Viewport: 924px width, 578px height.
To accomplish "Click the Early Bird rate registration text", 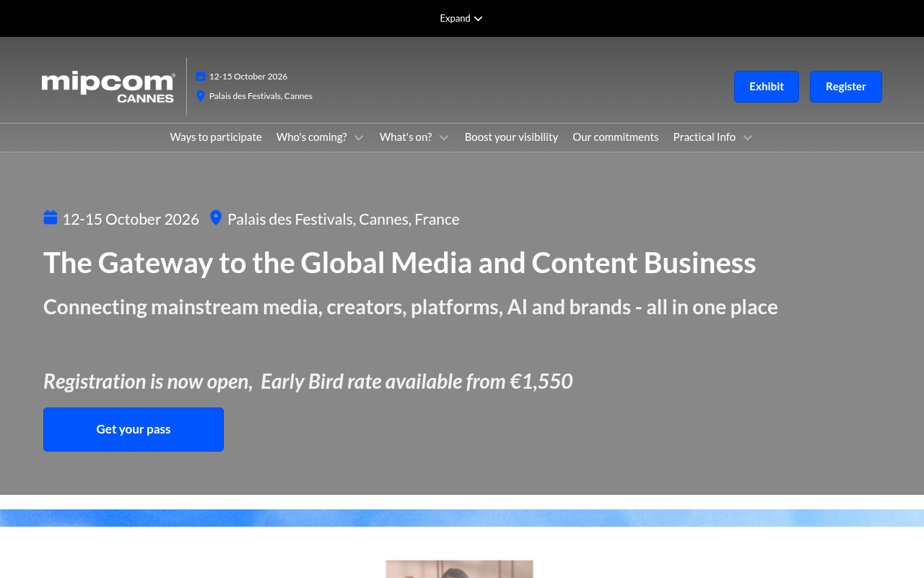I will (308, 381).
